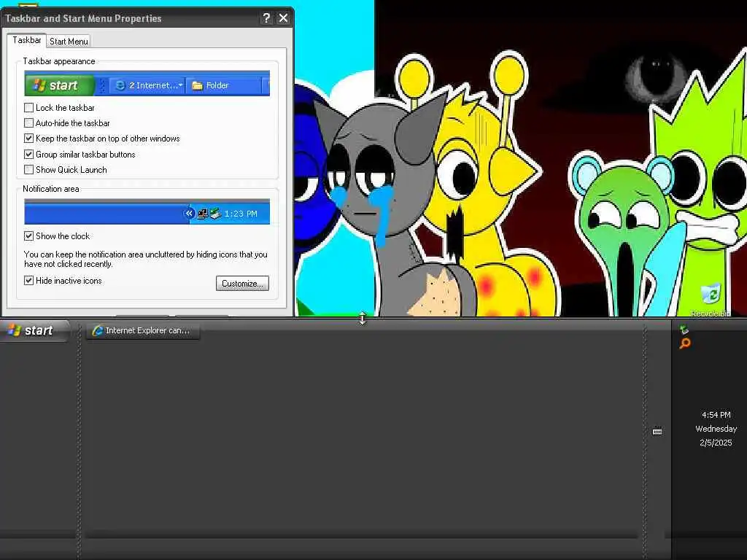Screen dimensions: 747x560
Task: Click the taskbar appearance preview image
Action: (147, 83)
